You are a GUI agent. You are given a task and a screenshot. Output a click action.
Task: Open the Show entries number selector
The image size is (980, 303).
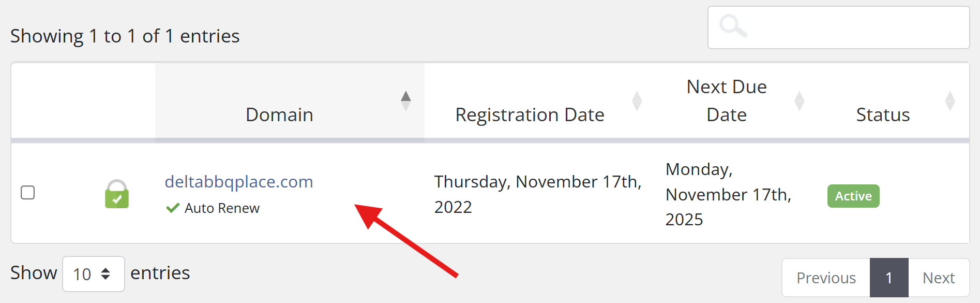[x=93, y=273]
